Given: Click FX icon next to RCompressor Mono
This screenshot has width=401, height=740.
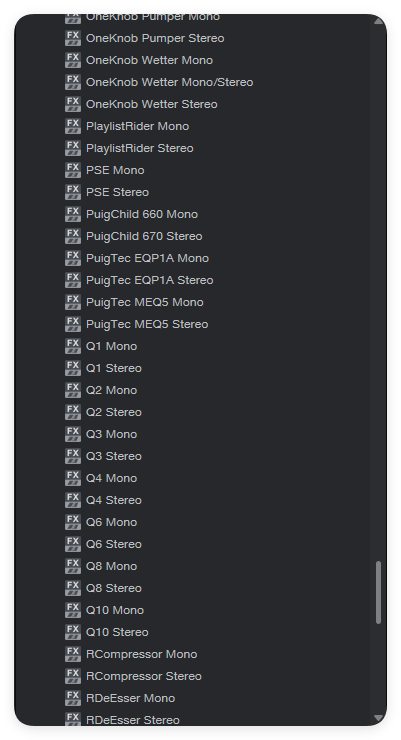Looking at the screenshot, I should (x=73, y=654).
